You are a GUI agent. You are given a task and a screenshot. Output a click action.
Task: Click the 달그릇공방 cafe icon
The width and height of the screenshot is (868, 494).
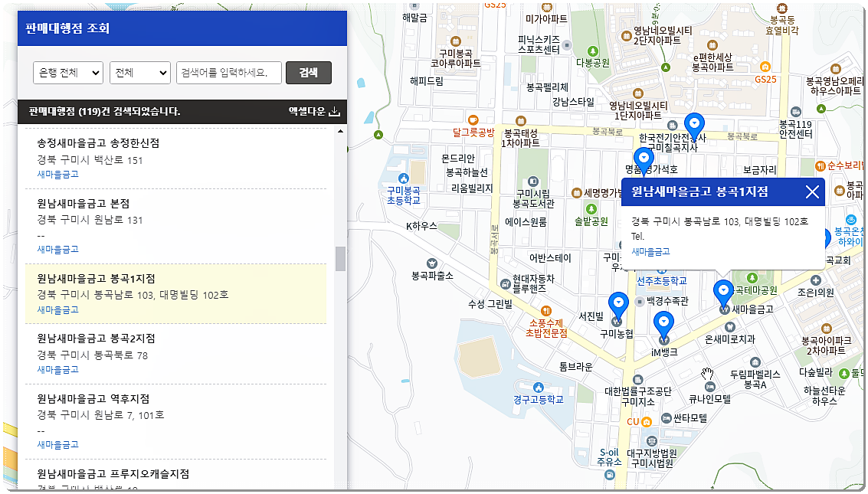click(473, 119)
